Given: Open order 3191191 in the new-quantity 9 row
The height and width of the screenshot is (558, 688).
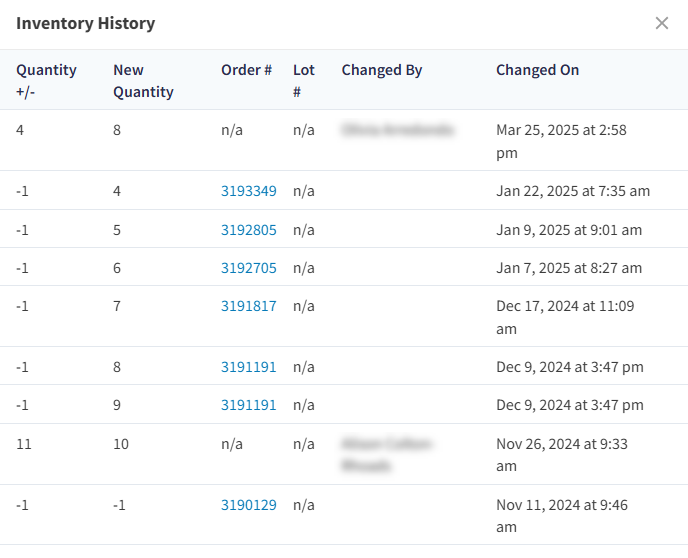Looking at the screenshot, I should 248,405.
